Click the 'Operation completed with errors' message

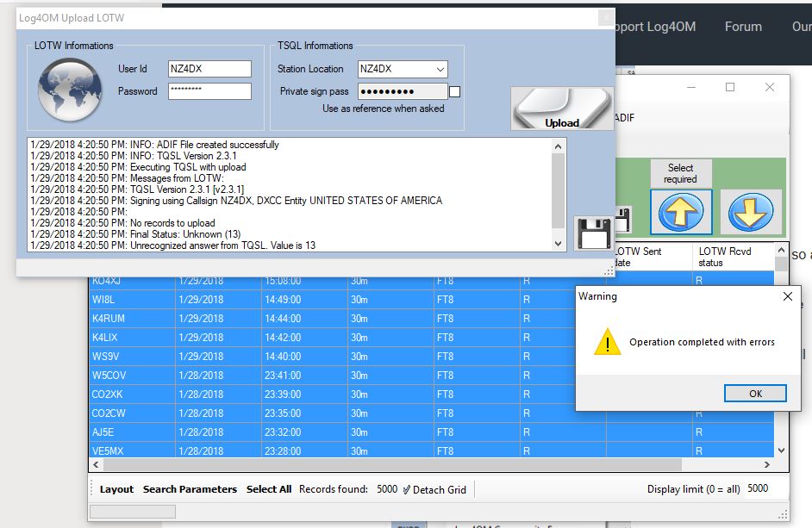click(703, 342)
